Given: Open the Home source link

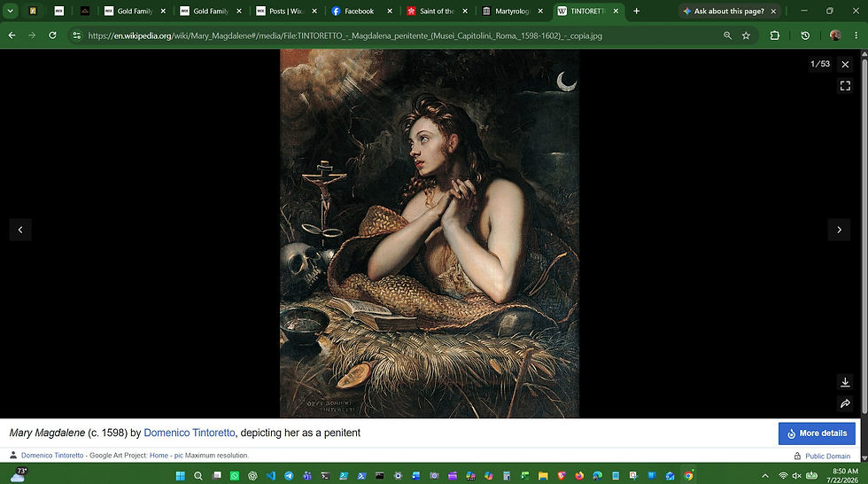Looking at the screenshot, I should (159, 456).
